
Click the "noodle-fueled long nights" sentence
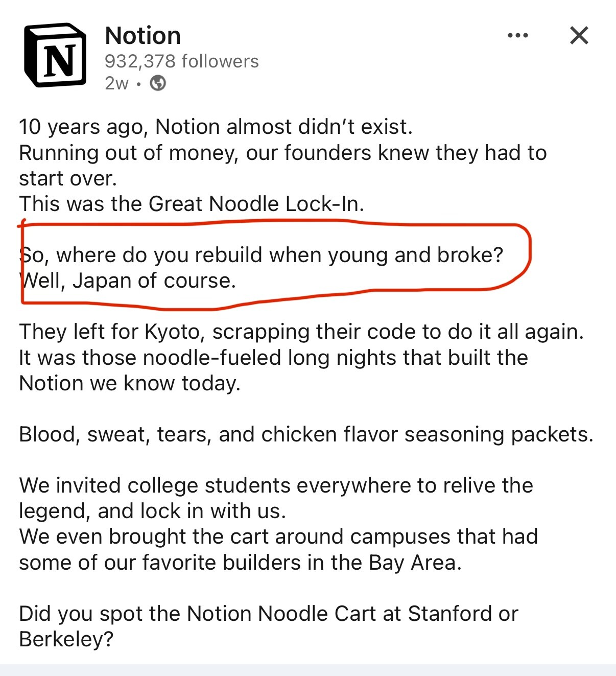click(273, 358)
